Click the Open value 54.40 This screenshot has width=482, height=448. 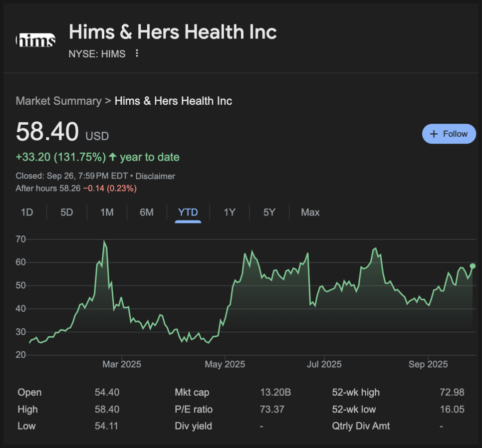tap(107, 393)
